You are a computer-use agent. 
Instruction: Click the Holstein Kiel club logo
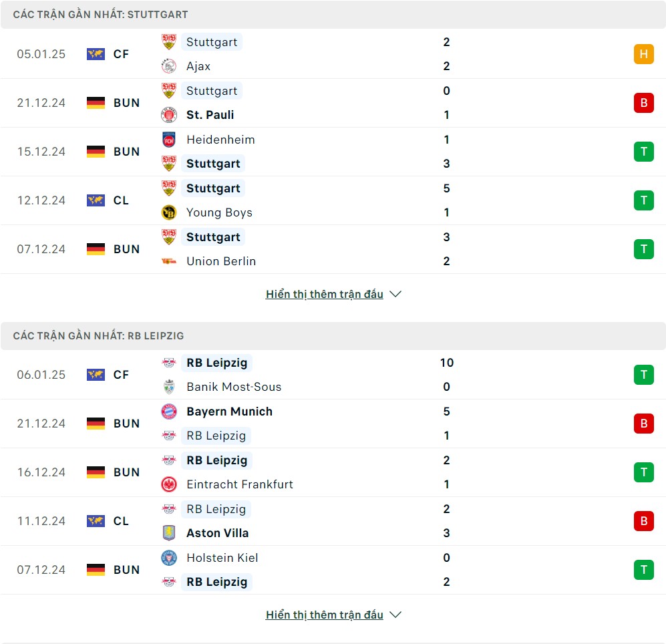(168, 557)
